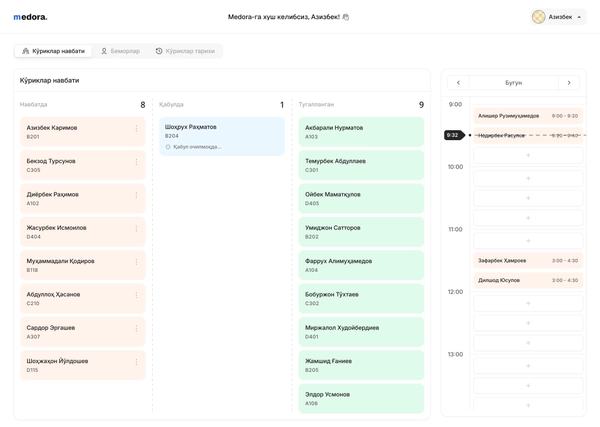
Task: Add appointment in first slot after 10:00
Action: click(x=528, y=178)
